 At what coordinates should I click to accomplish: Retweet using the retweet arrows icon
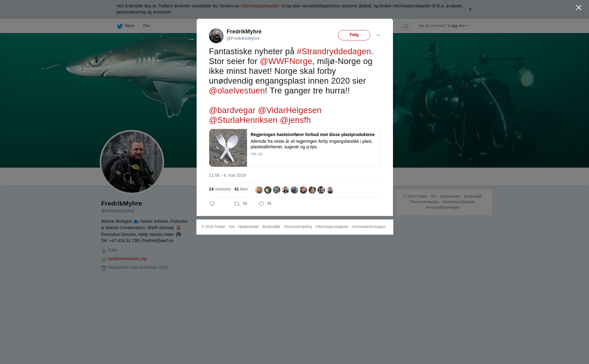click(x=237, y=204)
